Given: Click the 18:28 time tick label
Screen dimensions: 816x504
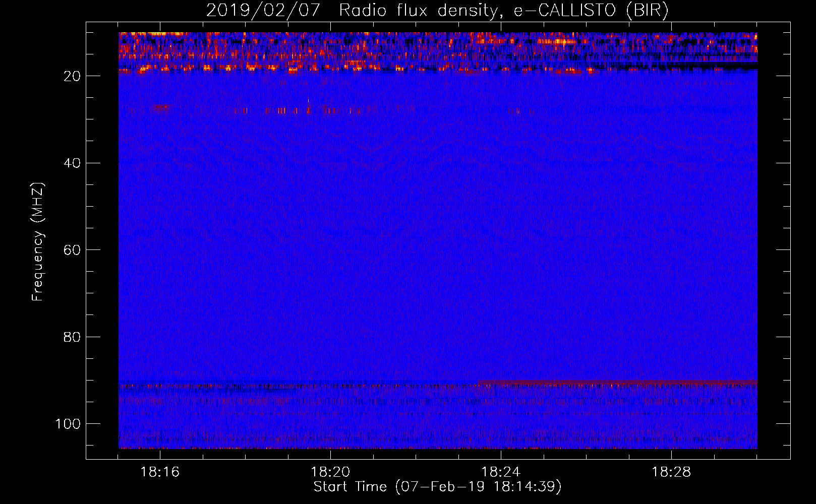Looking at the screenshot, I should (671, 472).
